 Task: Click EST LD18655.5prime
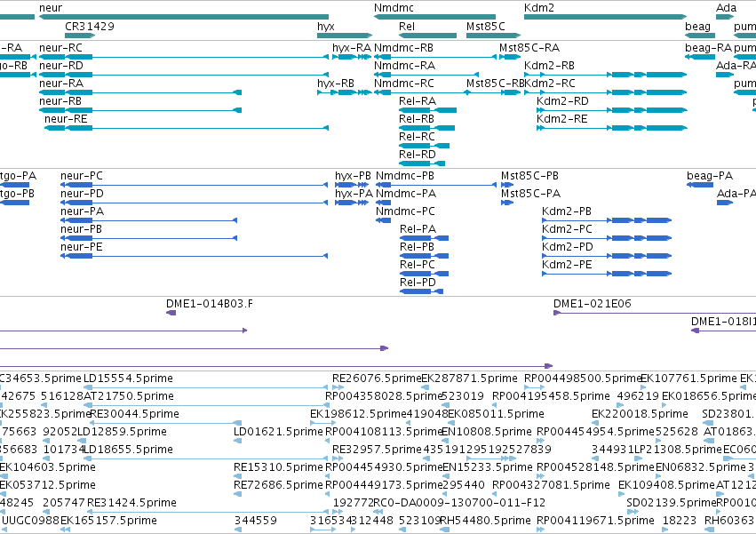point(128,450)
